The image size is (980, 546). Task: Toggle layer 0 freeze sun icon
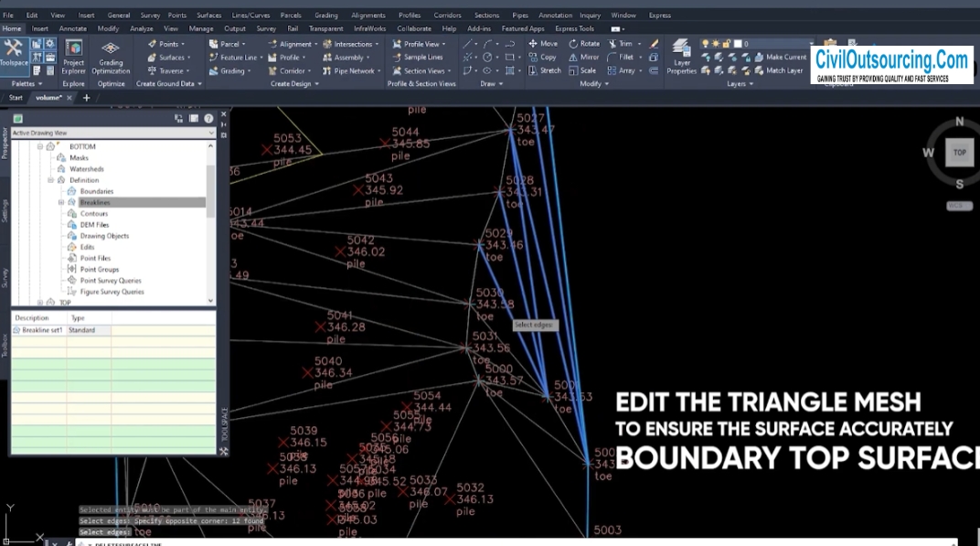click(x=716, y=44)
